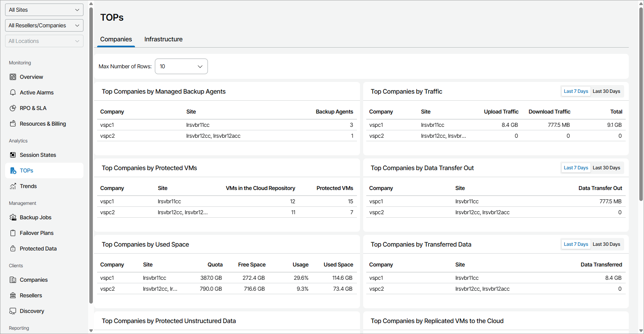
Task: Toggle Data Transfer Out to Last 30 Days
Action: tap(606, 168)
